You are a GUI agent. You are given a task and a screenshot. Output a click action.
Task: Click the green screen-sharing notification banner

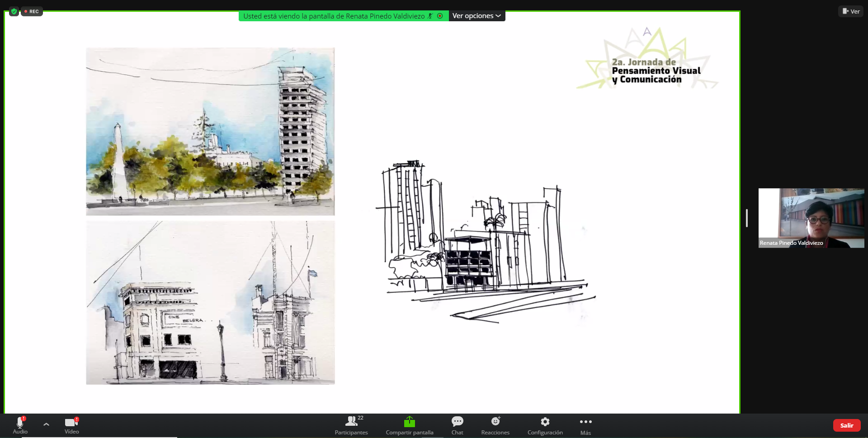point(344,16)
